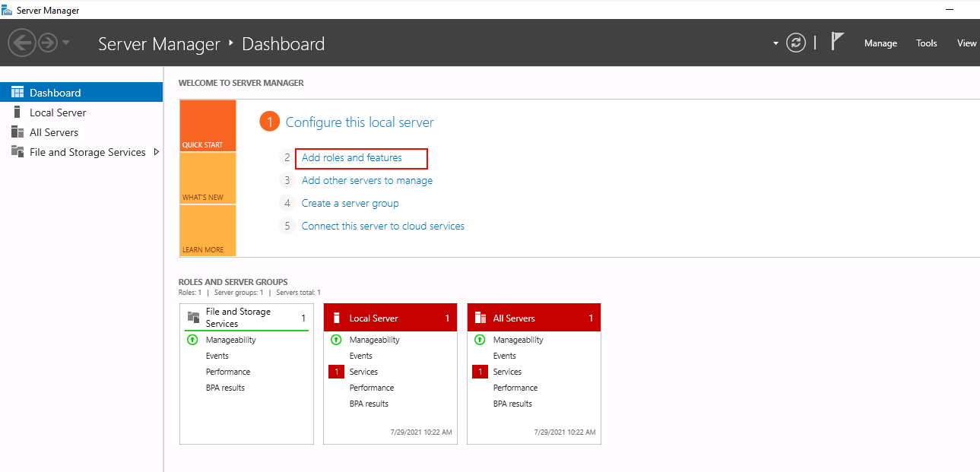Click the Back navigation arrow
This screenshot has height=472, width=980.
click(x=22, y=43)
